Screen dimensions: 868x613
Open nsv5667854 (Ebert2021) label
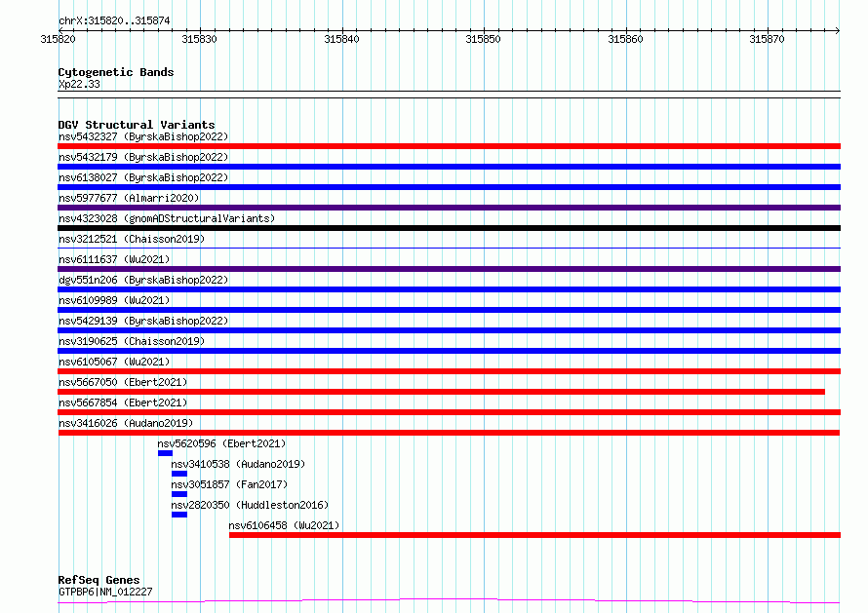[123, 402]
